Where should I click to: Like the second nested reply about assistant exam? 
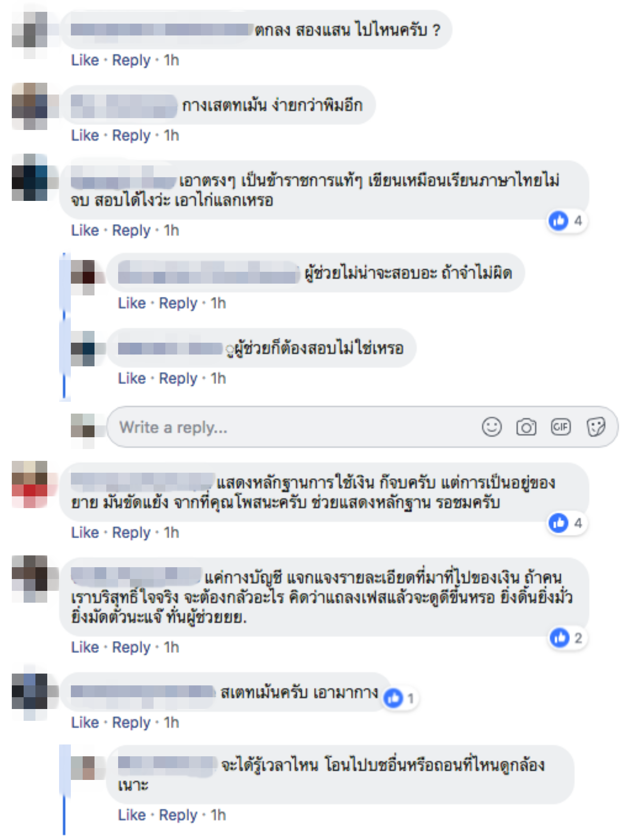132,379
